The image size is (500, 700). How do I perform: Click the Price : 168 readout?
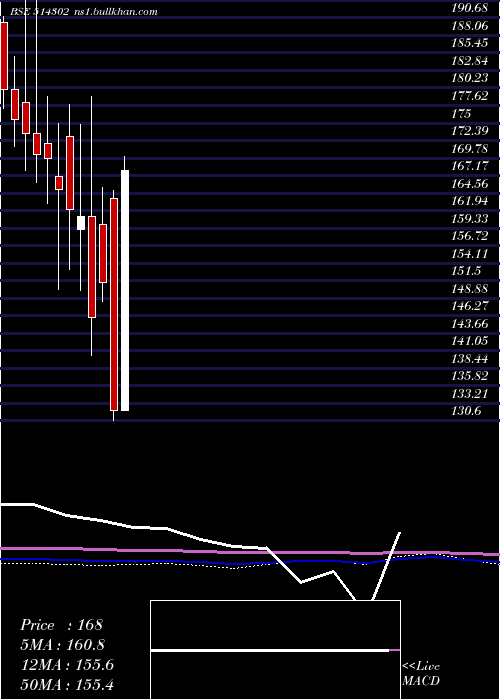pos(62,625)
